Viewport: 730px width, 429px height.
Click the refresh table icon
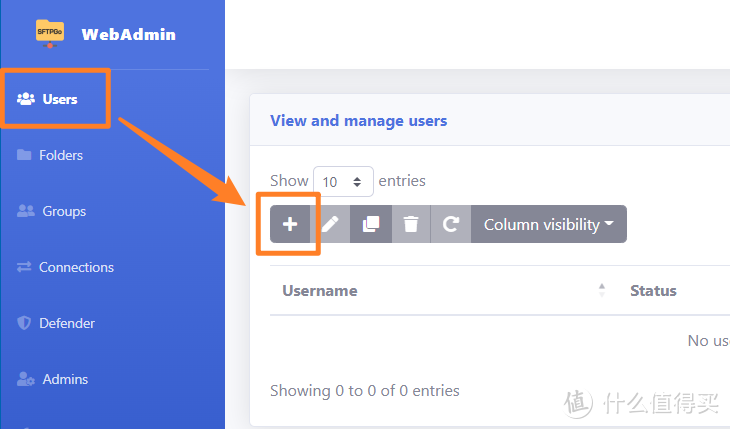point(450,225)
